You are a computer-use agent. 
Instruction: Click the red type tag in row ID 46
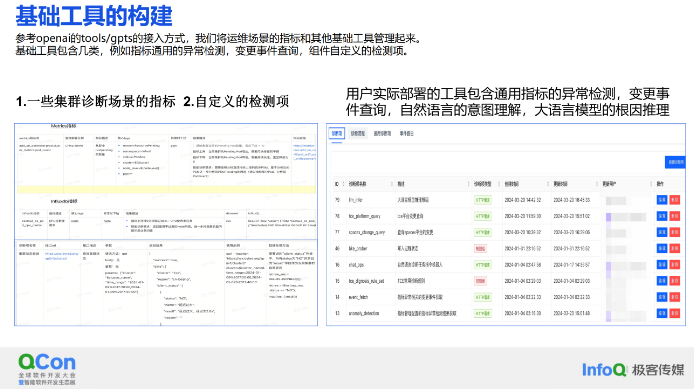point(480,249)
